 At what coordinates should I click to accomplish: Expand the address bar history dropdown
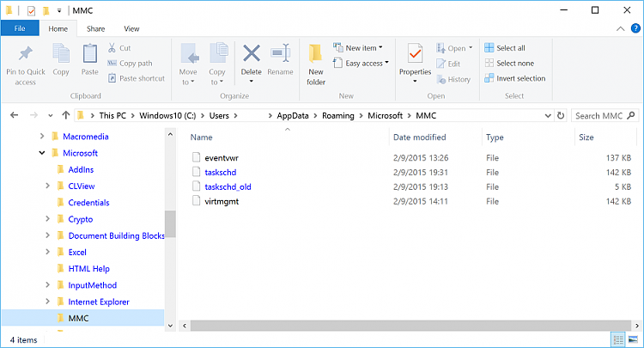[x=548, y=116]
